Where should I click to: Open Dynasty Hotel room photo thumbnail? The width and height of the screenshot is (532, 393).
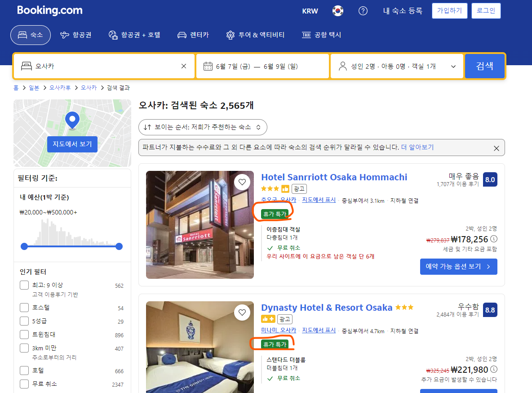click(200, 347)
